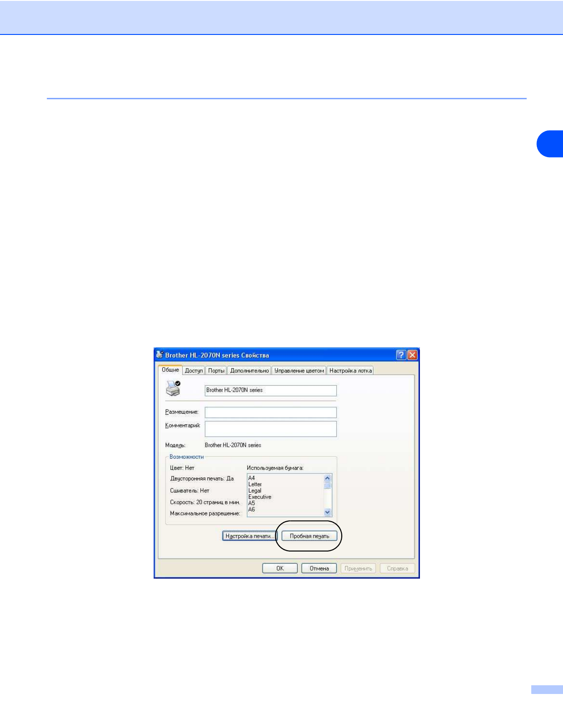
Task: Open the Управление цветом tab
Action: (x=299, y=370)
